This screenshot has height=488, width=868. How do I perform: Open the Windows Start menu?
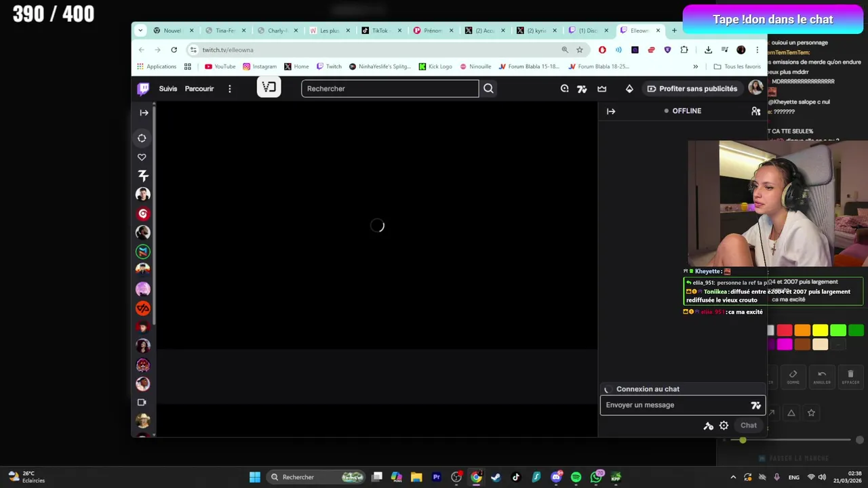(255, 477)
